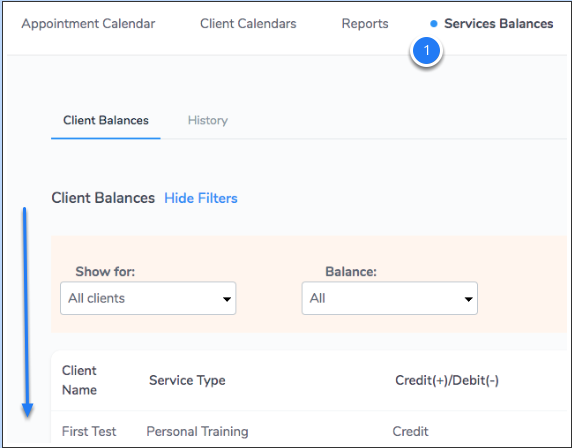The image size is (572, 448).
Task: Click the Hide Filters link
Action: tap(201, 198)
